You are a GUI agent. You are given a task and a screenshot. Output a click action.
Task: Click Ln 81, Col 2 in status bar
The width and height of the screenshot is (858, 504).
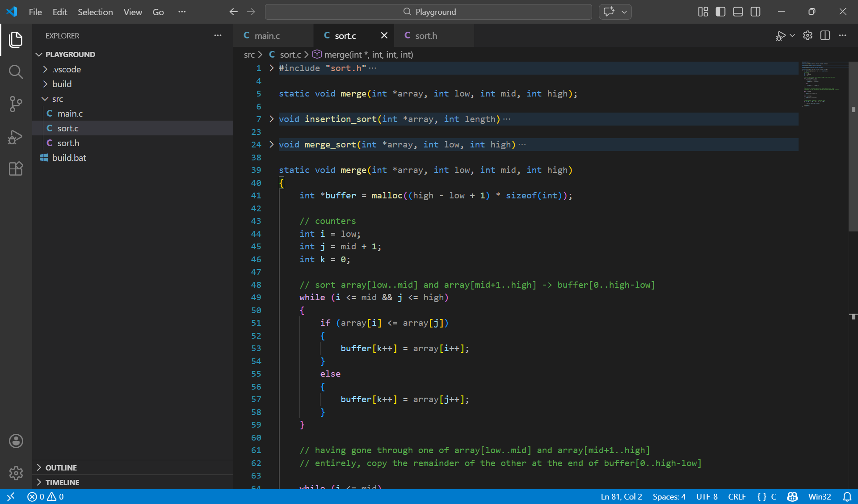click(x=621, y=496)
